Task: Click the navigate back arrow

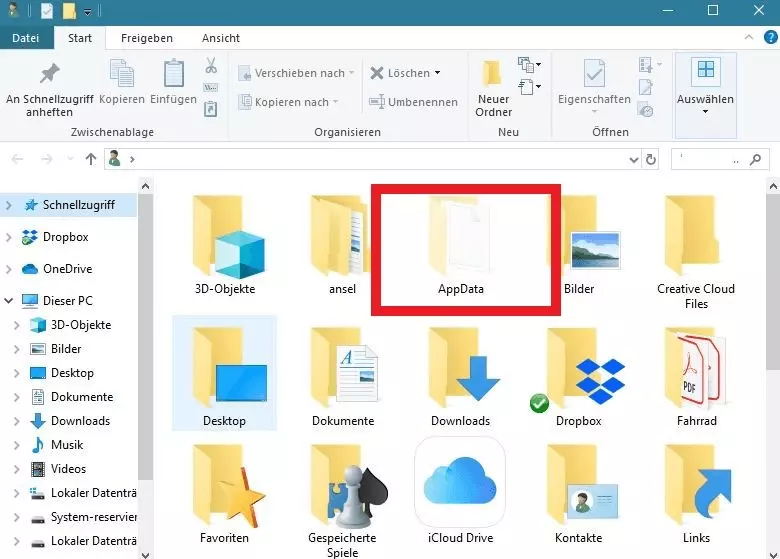Action: coord(17,159)
